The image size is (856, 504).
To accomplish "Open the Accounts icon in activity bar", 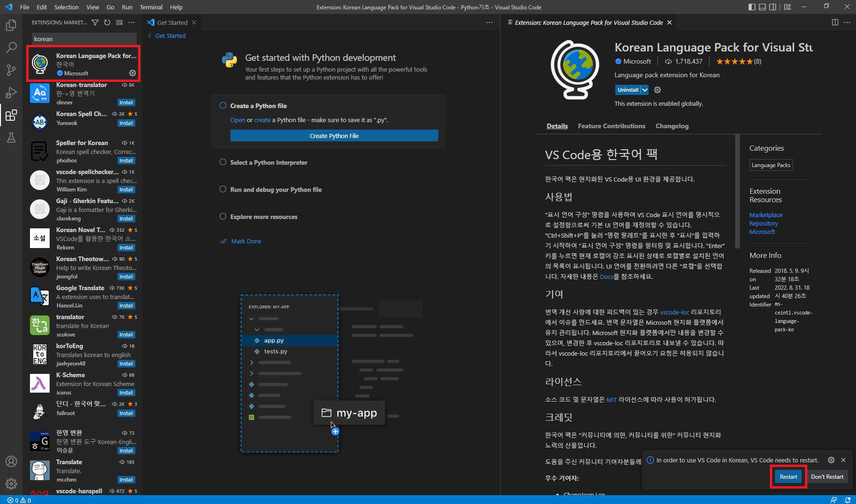I will point(11,461).
